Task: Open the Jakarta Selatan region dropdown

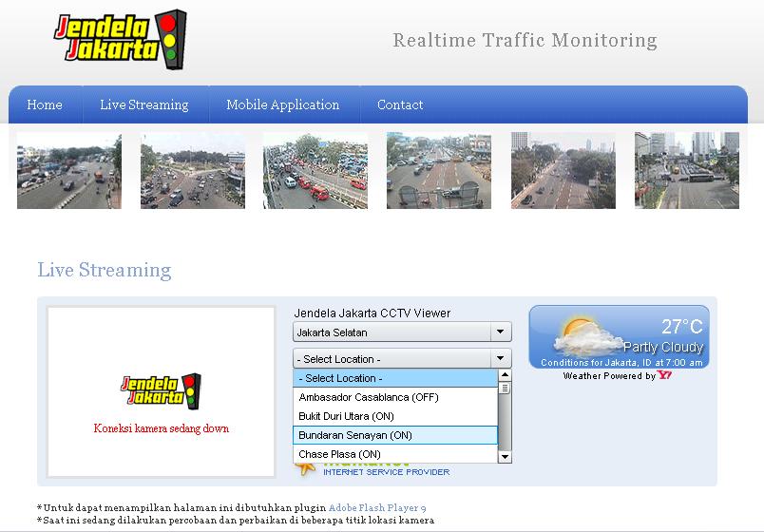Action: click(x=402, y=332)
